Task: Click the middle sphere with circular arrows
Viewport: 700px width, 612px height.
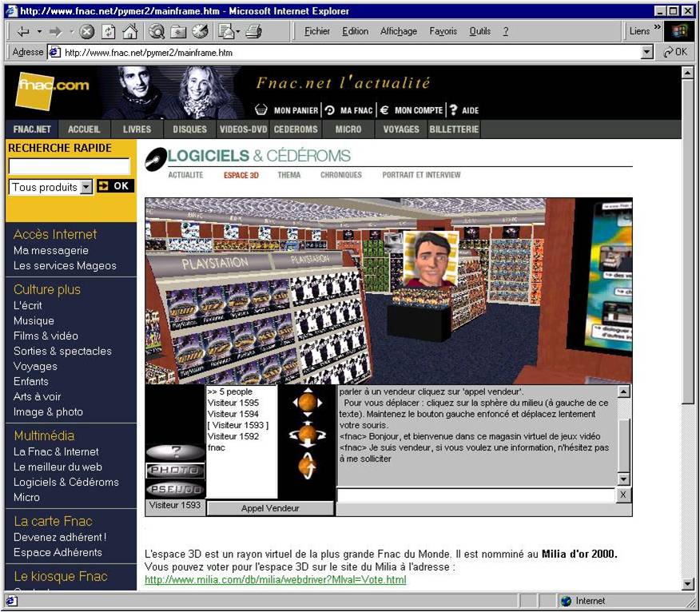Action: [308, 434]
